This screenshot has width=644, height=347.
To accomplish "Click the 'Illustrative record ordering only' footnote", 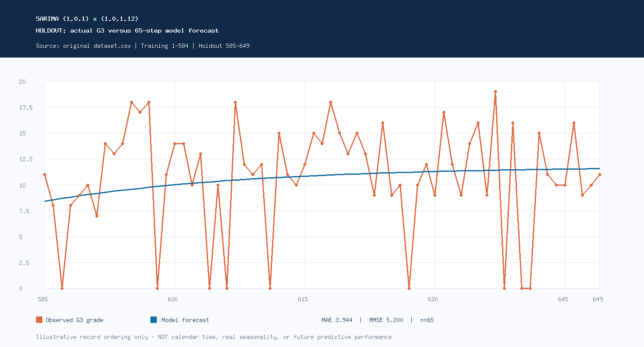I will point(92,337).
